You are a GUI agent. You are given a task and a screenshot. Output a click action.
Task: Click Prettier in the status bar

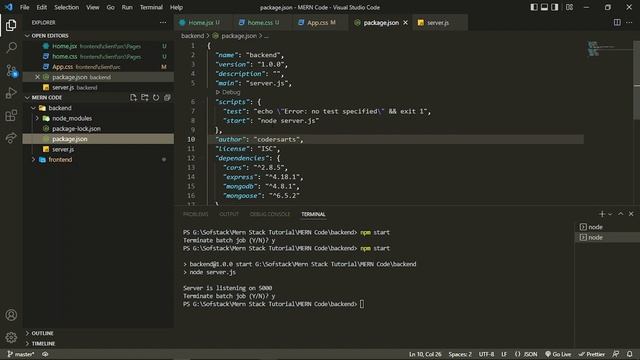pos(592,354)
